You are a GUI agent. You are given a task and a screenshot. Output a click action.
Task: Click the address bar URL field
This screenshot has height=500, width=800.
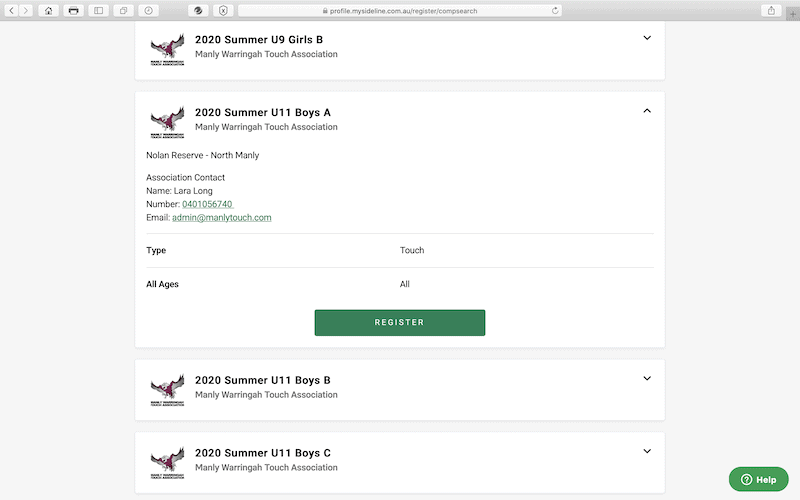pos(399,11)
